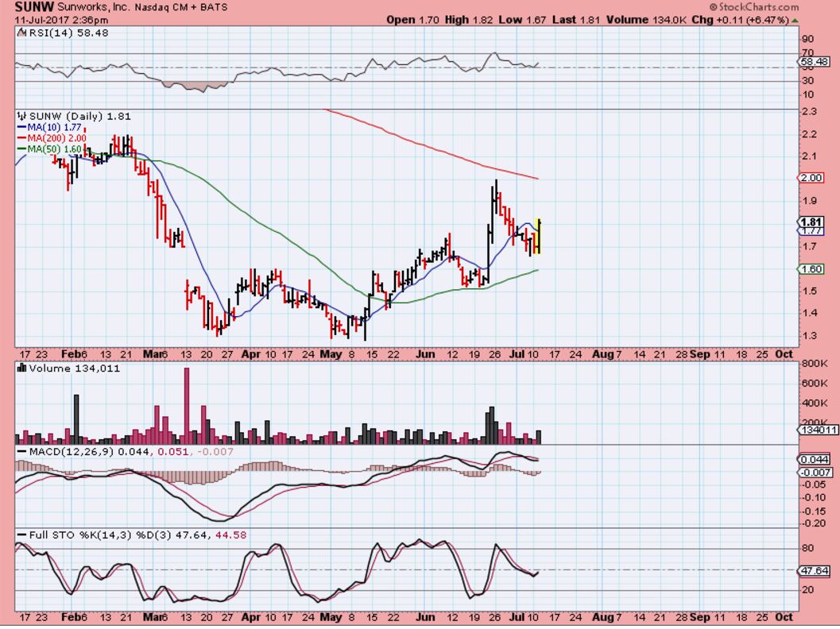Image resolution: width=840 pixels, height=629 pixels.
Task: Click Oct on the bottom date axis
Action: [784, 617]
